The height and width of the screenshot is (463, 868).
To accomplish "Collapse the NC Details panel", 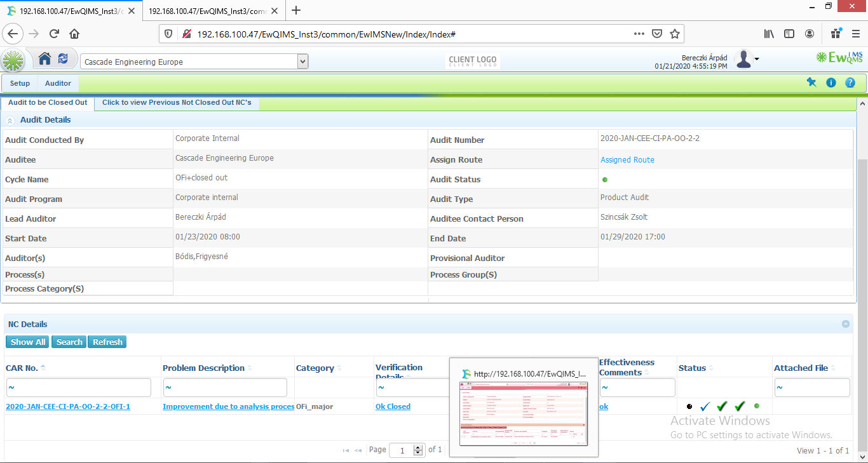I will tap(846, 324).
